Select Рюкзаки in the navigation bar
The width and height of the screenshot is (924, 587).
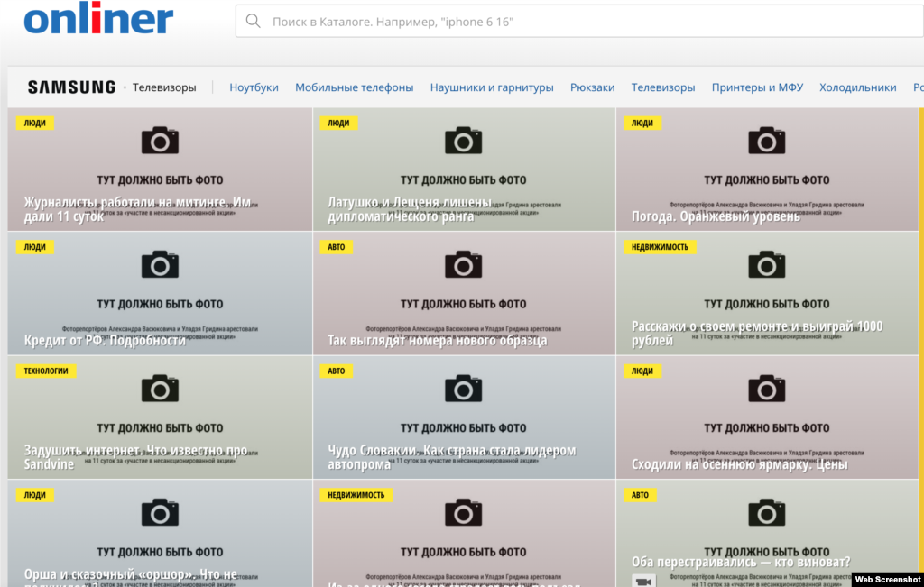pyautogui.click(x=592, y=87)
